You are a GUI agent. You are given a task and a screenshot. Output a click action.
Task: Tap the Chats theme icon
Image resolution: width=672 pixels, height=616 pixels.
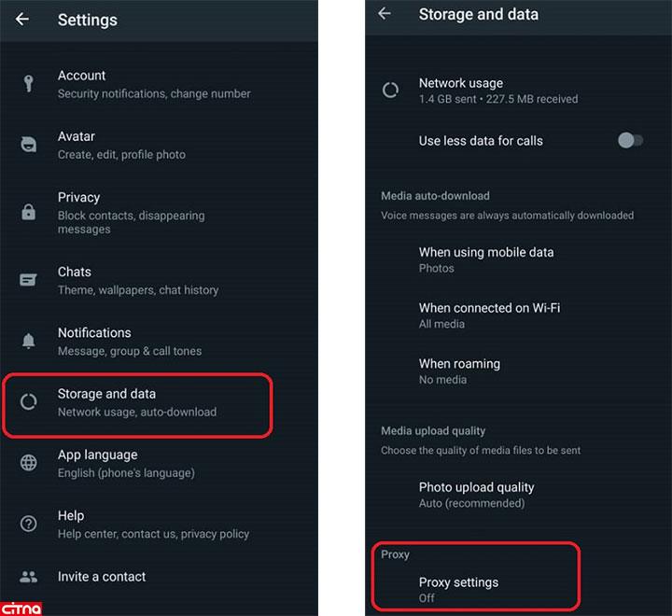point(29,280)
